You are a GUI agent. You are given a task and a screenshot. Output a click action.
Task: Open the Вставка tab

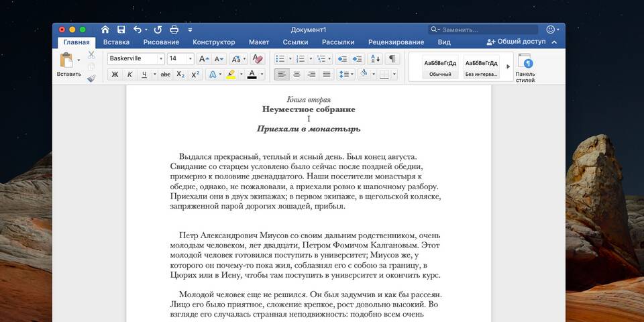(116, 42)
